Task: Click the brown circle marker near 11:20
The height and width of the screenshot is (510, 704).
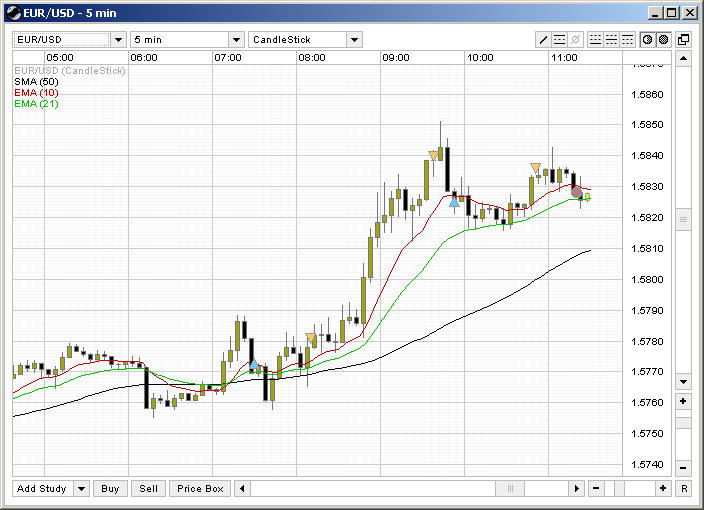Action: pos(577,193)
